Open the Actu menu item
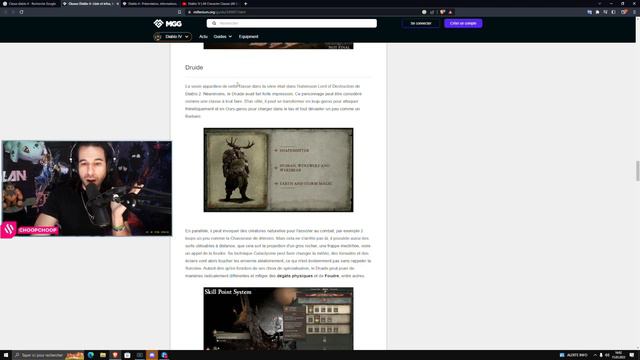This screenshot has width=640, height=360. click(x=203, y=37)
